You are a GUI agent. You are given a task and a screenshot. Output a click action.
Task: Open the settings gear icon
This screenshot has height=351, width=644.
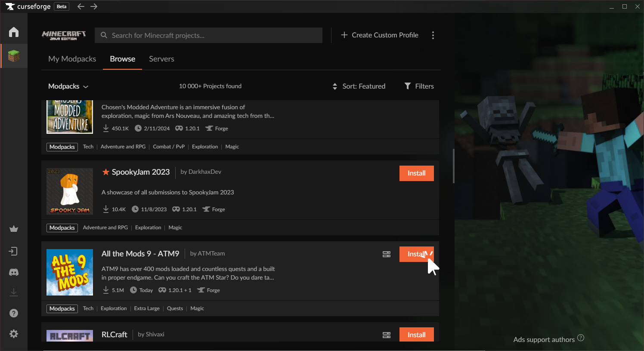[14, 334]
